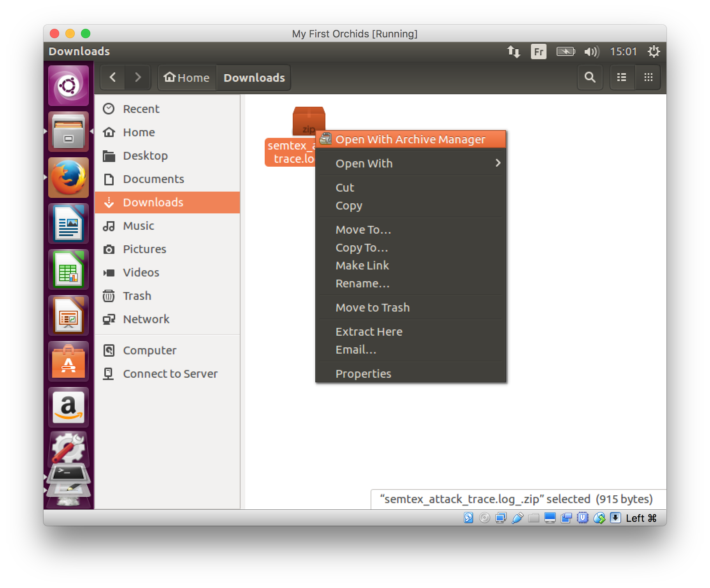
Task: Launch LibreOffice Calc from the dock
Action: 69,270
